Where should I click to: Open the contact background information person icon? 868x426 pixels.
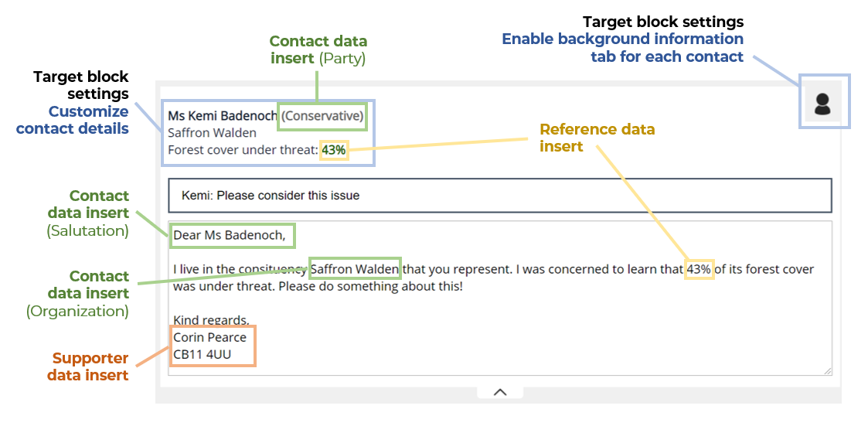click(x=822, y=103)
